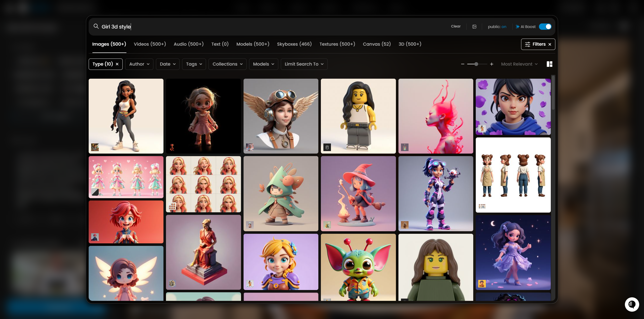Switch to the Textures (500+) tab
This screenshot has height=319, width=644.
[x=337, y=44]
